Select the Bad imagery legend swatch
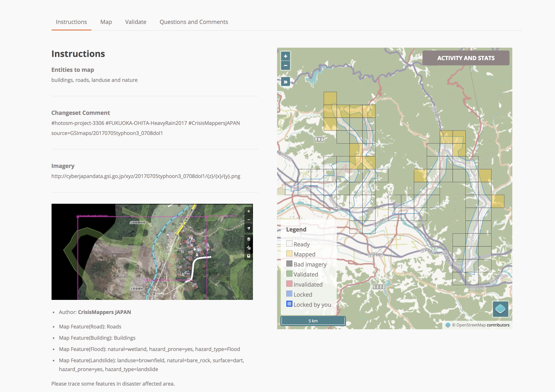This screenshot has width=555, height=392. (289, 264)
